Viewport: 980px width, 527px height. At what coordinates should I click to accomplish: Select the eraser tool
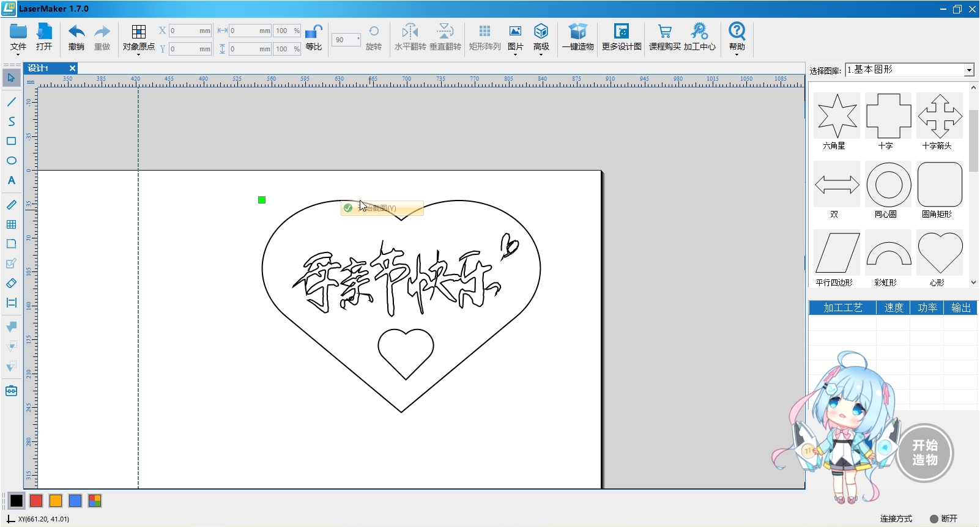click(x=11, y=283)
